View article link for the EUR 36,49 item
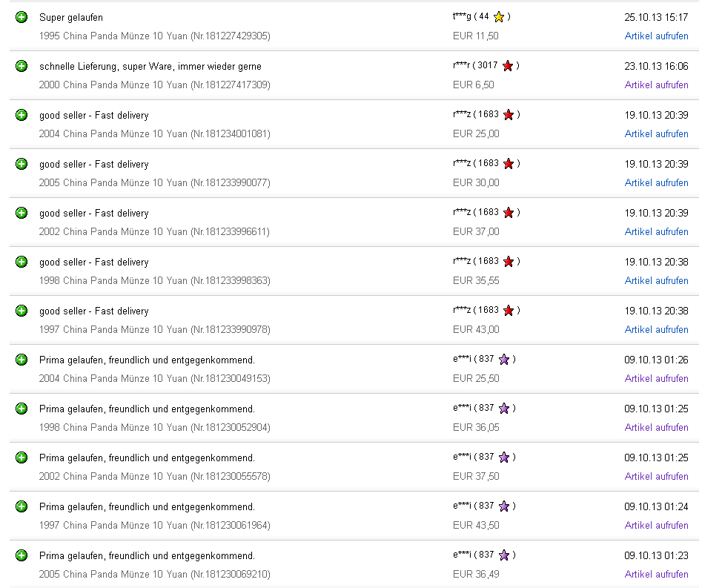This screenshot has height=588, width=702. pyautogui.click(x=656, y=574)
